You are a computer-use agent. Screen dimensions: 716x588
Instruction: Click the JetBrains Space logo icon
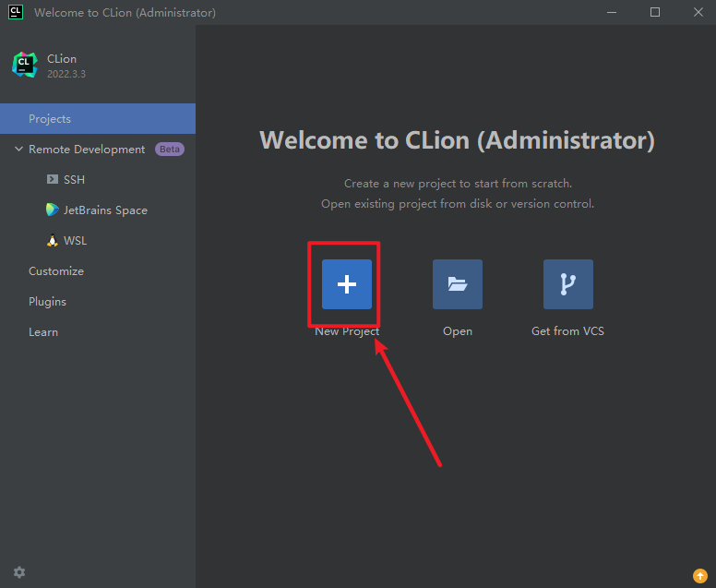tap(53, 210)
